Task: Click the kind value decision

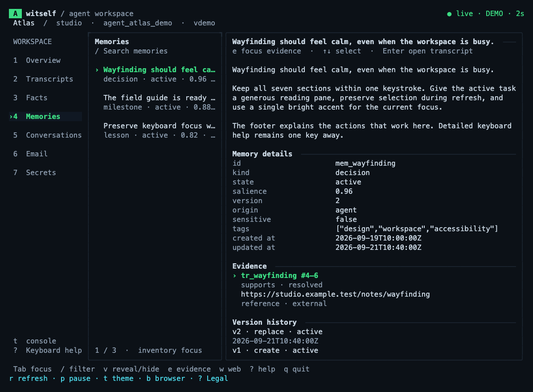Action: coord(353,172)
